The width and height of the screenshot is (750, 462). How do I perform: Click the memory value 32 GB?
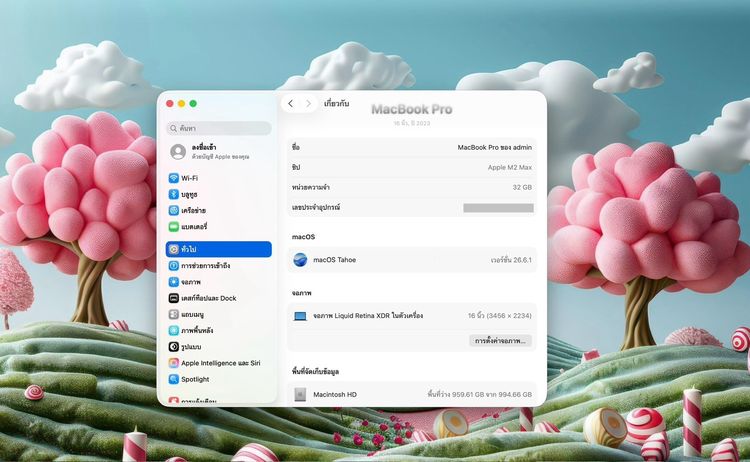[522, 187]
